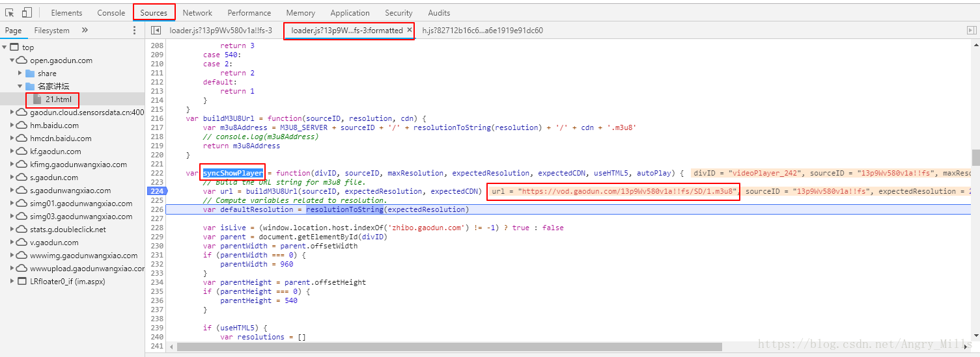980x357 pixels.
Task: Toggle the breakpoint on line number 224
Action: 156,191
